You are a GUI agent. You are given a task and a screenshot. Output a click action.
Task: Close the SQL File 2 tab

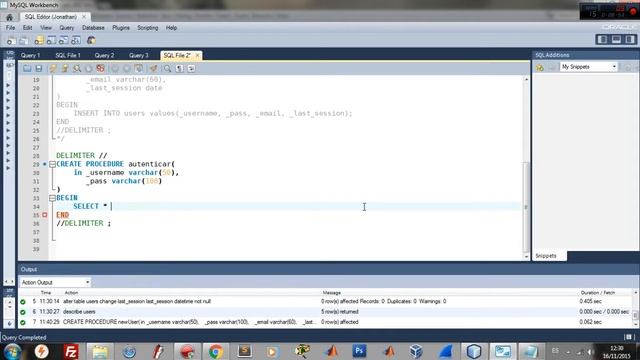(198, 55)
